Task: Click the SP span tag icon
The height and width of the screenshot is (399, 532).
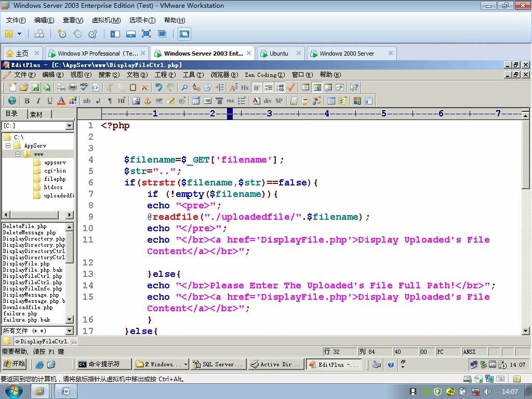Action: (279, 101)
